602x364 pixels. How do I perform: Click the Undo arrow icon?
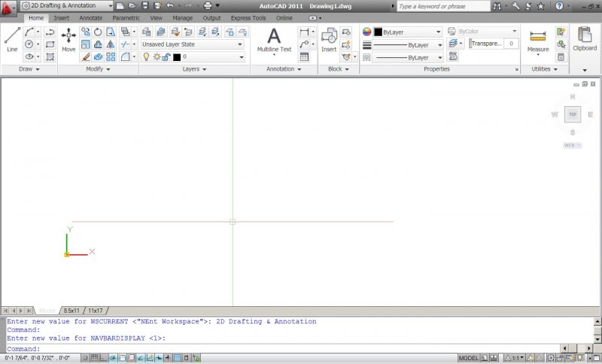coord(170,5)
